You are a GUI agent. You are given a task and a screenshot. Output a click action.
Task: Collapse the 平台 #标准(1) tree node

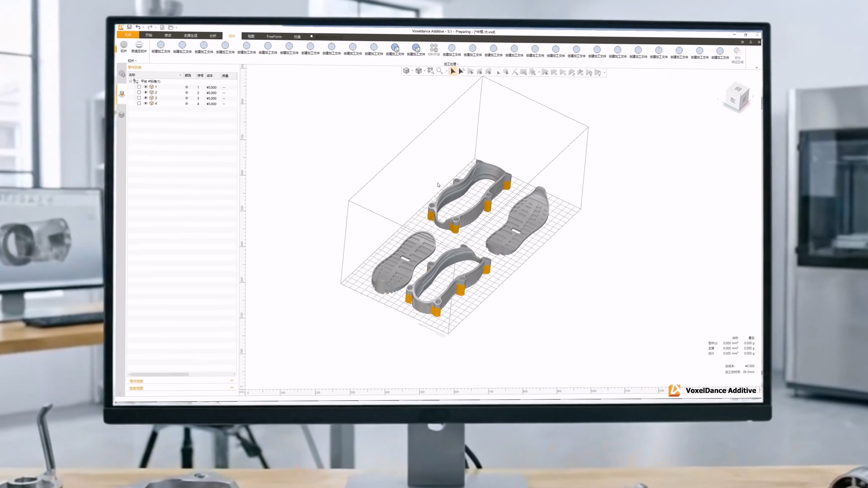[130, 81]
